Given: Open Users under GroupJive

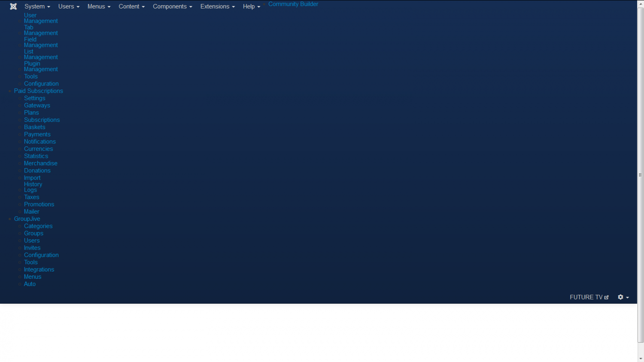Looking at the screenshot, I should (x=32, y=241).
